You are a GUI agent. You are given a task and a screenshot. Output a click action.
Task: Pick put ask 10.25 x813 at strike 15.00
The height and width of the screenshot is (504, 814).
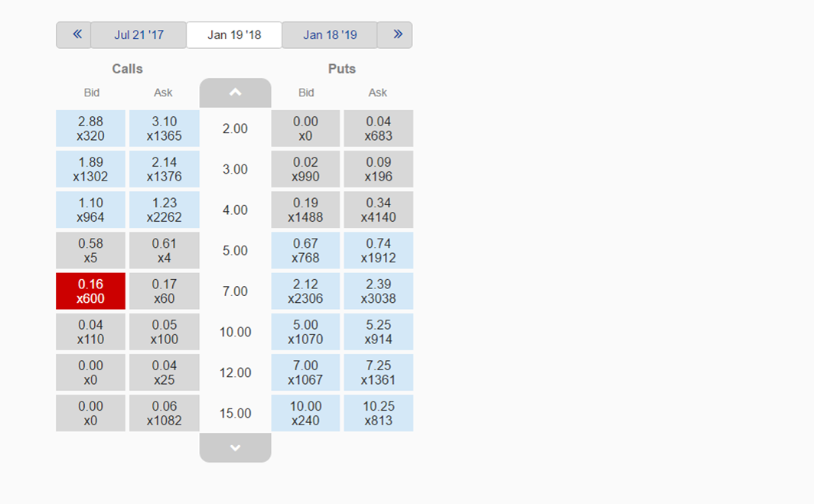click(x=379, y=413)
